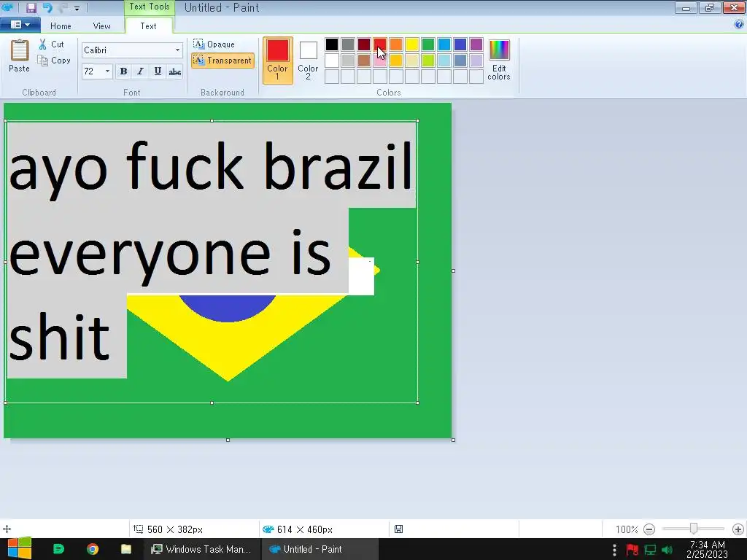Click zoom in plus button
The width and height of the screenshot is (747, 560).
pyautogui.click(x=738, y=529)
